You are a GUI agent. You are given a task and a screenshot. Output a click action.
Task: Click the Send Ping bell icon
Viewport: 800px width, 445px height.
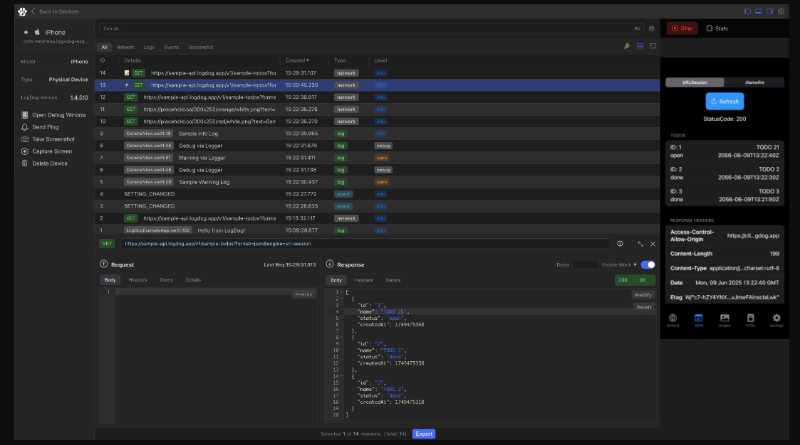click(24, 127)
